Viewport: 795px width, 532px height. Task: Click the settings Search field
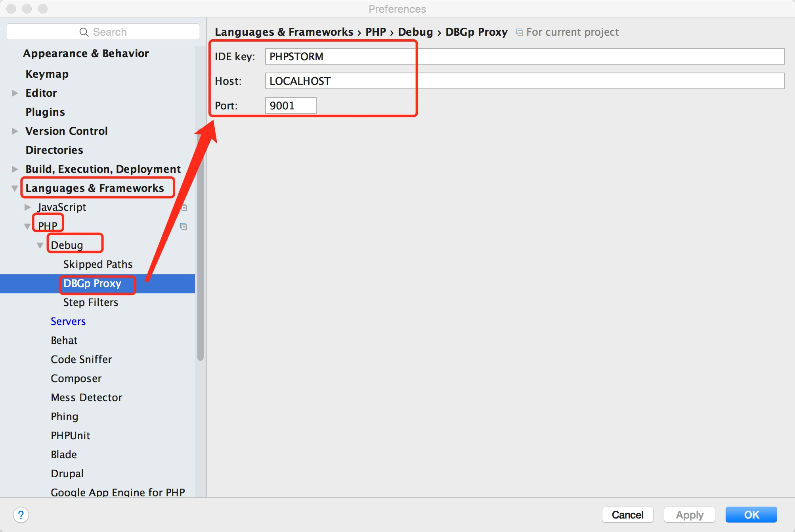point(103,32)
